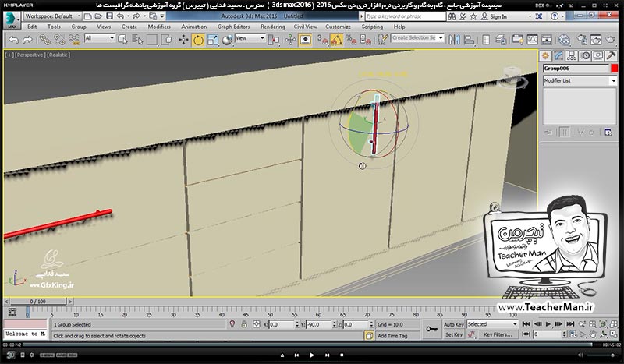Toggle the 3D Snaps button
Image resolution: width=624 pixels, height=364 pixels.
pos(322,40)
